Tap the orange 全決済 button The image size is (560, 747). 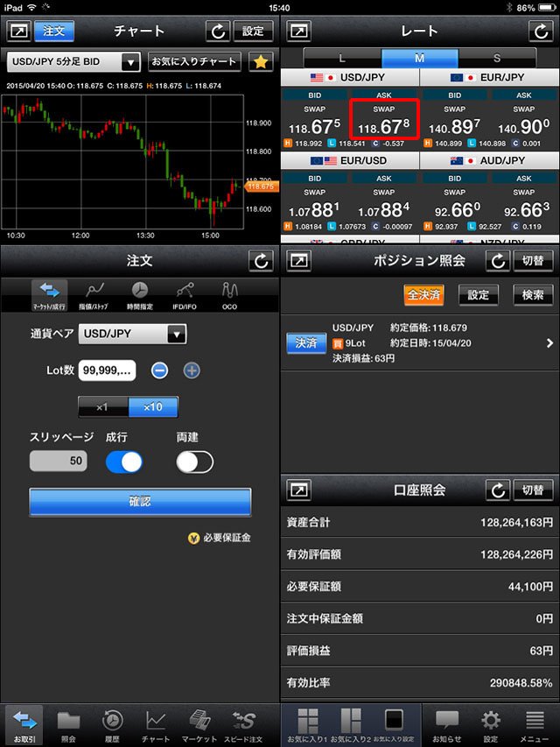tap(423, 295)
